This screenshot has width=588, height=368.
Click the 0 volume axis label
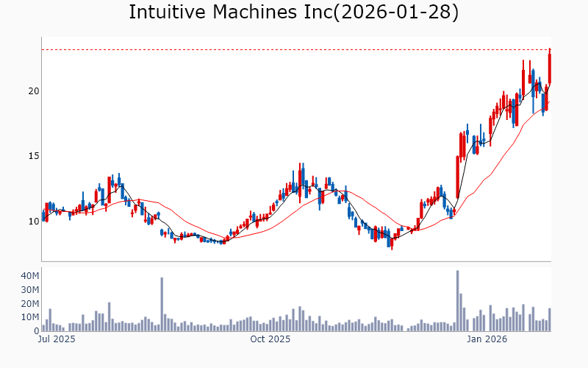(35, 331)
